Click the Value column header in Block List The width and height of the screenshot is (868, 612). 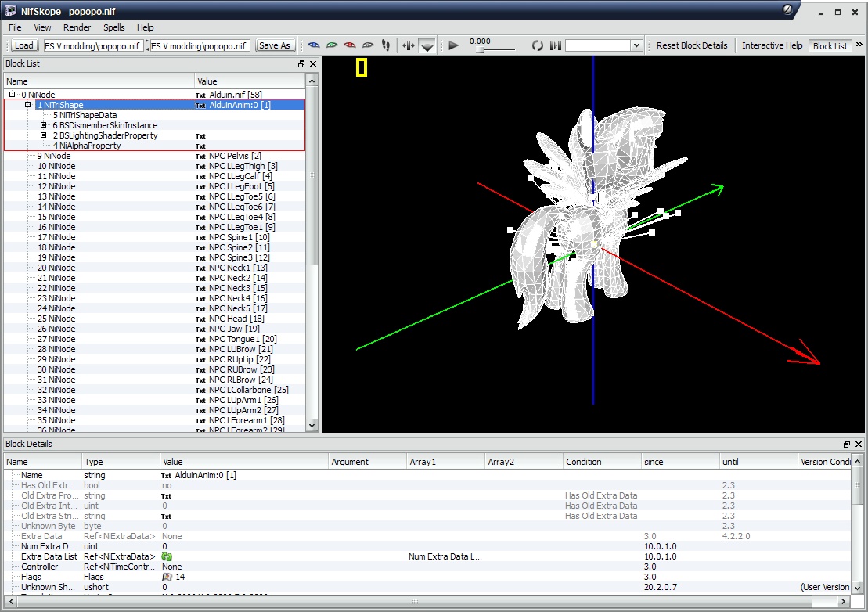(x=250, y=81)
